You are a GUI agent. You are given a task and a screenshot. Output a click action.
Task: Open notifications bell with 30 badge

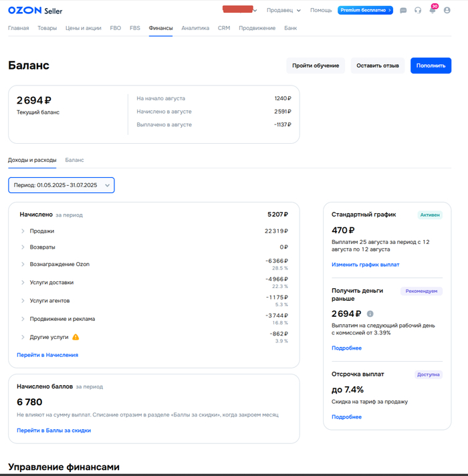tap(432, 11)
